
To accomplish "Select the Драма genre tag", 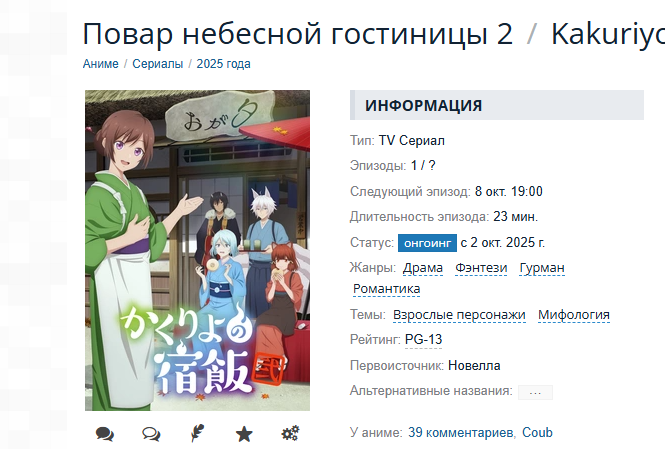I will click(423, 268).
